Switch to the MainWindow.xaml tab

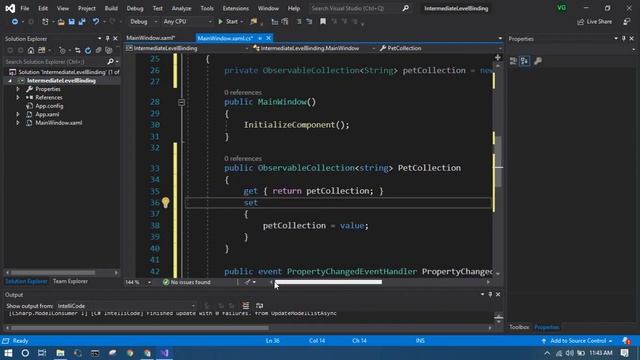point(151,38)
